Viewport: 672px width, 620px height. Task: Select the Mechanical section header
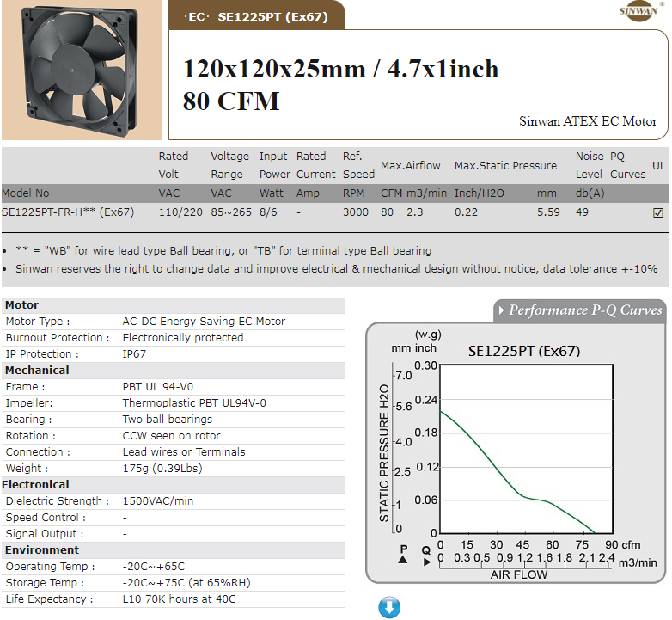(37, 370)
